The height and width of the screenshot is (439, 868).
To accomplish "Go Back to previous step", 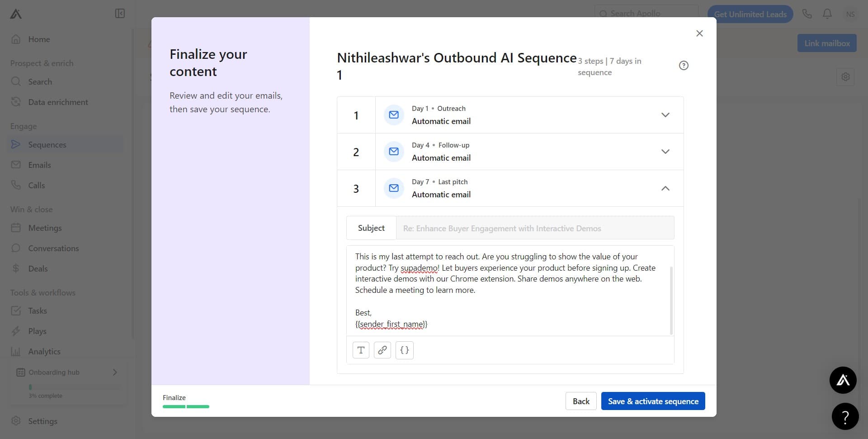I will (581, 401).
